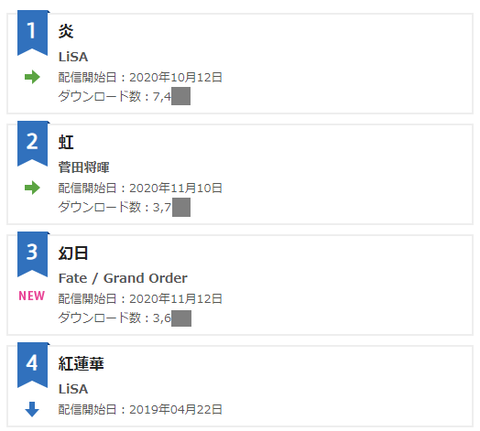Click the rank 2 blue ribbon badge
The height and width of the screenshot is (431, 480).
pos(33,143)
